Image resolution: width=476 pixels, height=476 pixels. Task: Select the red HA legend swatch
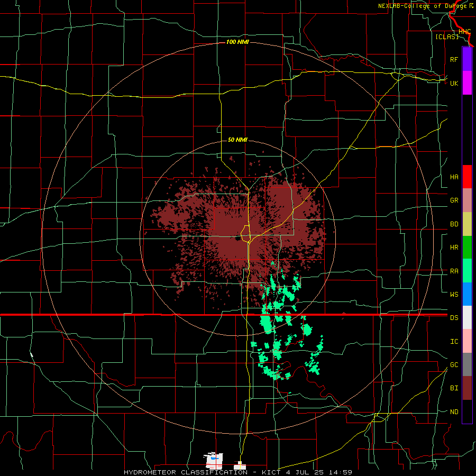click(467, 177)
